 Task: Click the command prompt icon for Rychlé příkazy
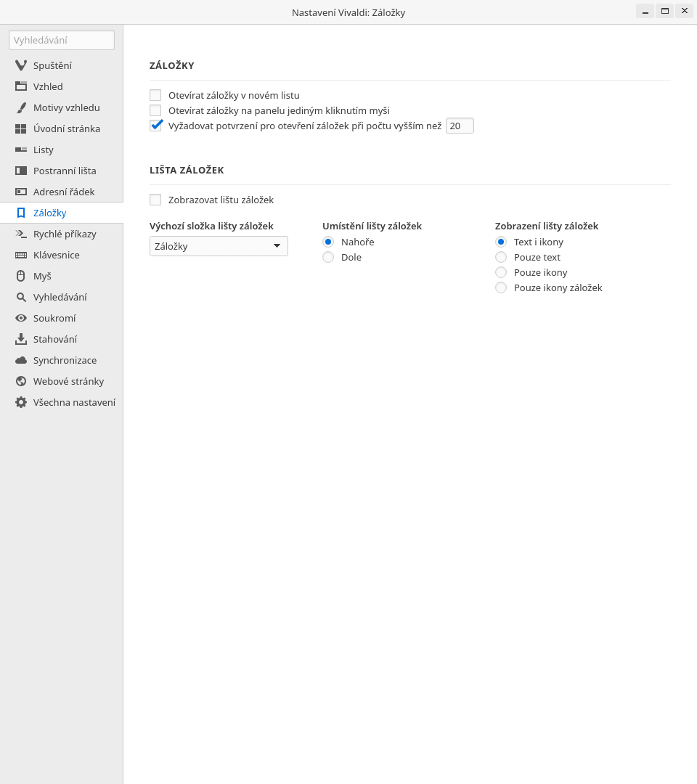(21, 234)
